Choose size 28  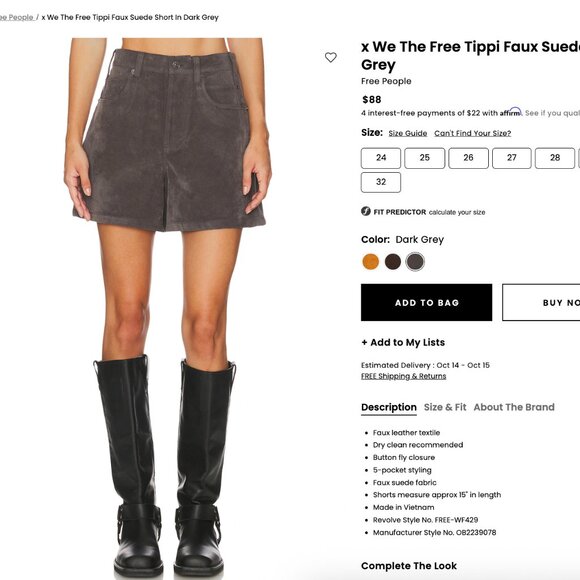(x=555, y=158)
